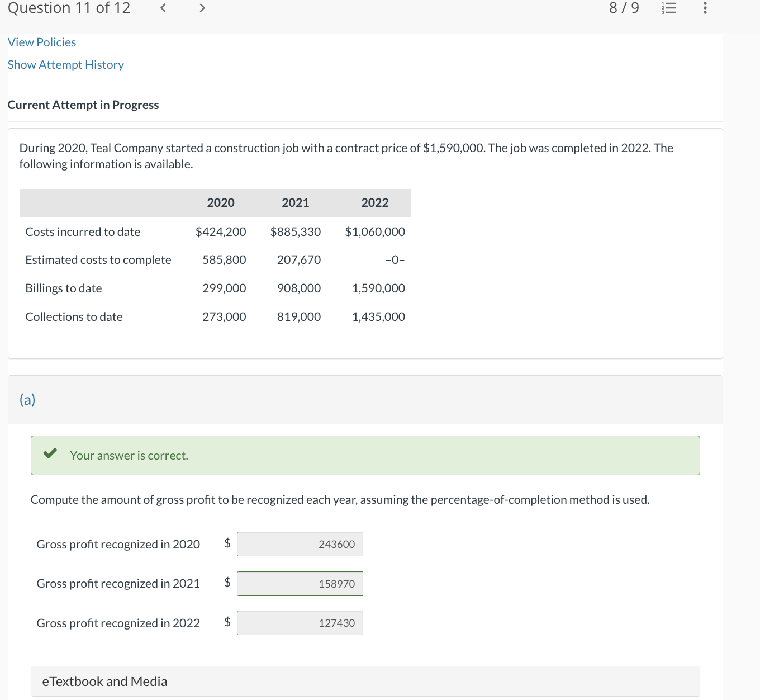Click the 'Billings to date' row label
Viewport: 760px width, 700px height.
pos(64,288)
